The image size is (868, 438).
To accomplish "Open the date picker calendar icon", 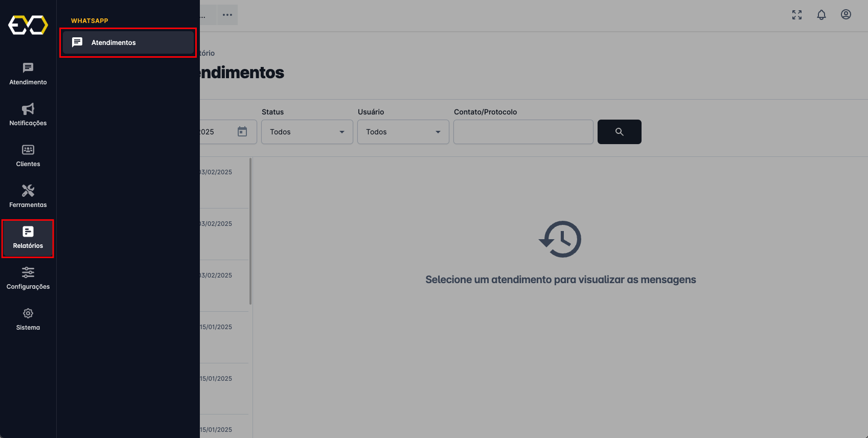I will click(x=242, y=132).
